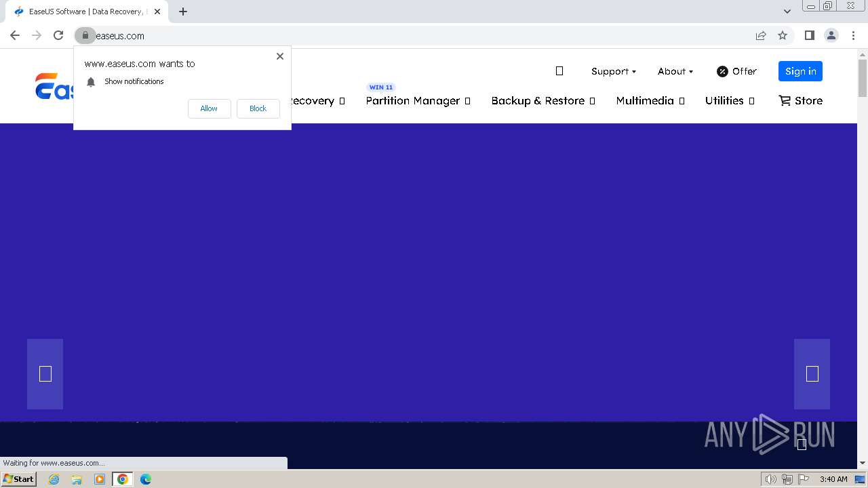Launch Microsoft Edge from taskbar
Image resolution: width=868 pixels, height=488 pixels.
pyautogui.click(x=146, y=479)
